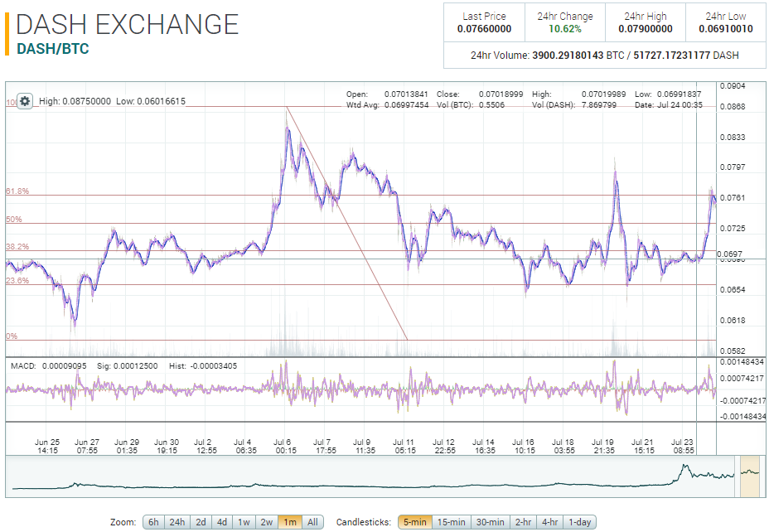Click the 0% Fibonacci level label
Screen dimensions: 769x532
tap(12, 336)
